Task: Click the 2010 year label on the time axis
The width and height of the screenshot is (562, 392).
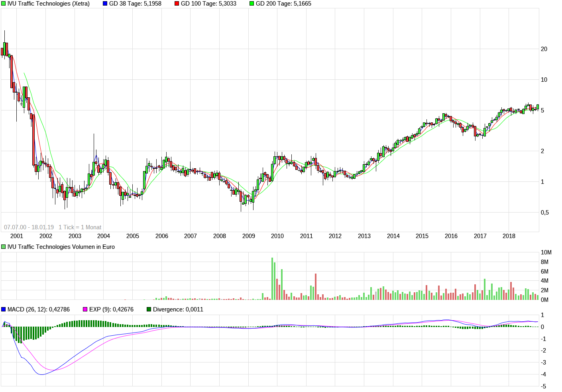Action: 277,236
